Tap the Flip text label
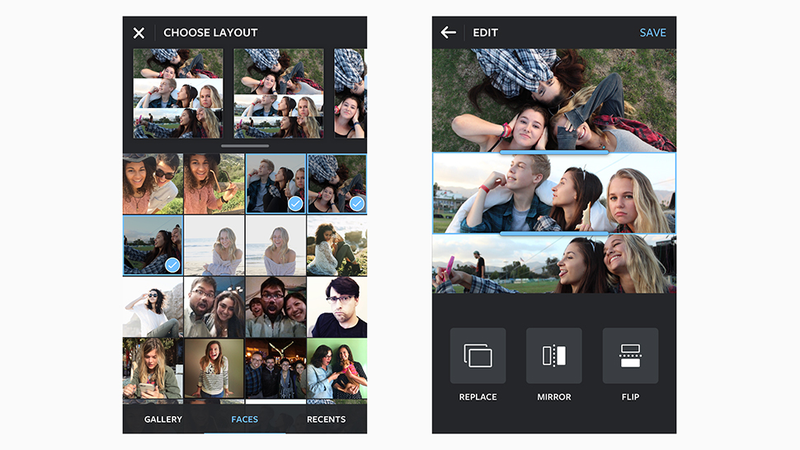Image resolution: width=800 pixels, height=450 pixels. [x=630, y=397]
